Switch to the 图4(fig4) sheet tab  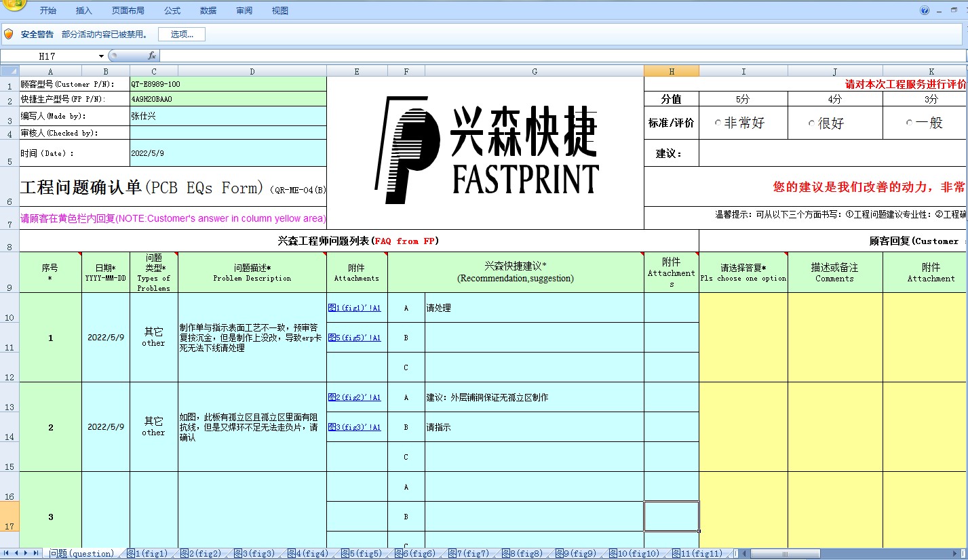pyautogui.click(x=308, y=554)
